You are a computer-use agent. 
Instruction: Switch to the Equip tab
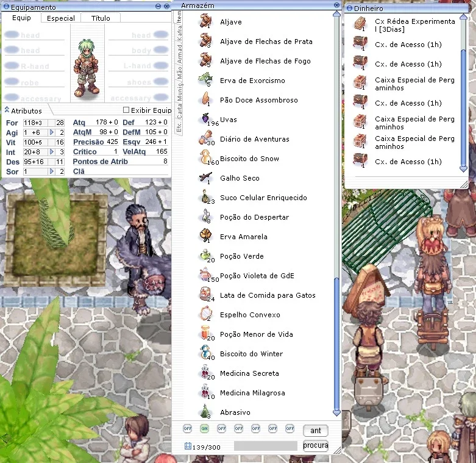click(x=21, y=18)
